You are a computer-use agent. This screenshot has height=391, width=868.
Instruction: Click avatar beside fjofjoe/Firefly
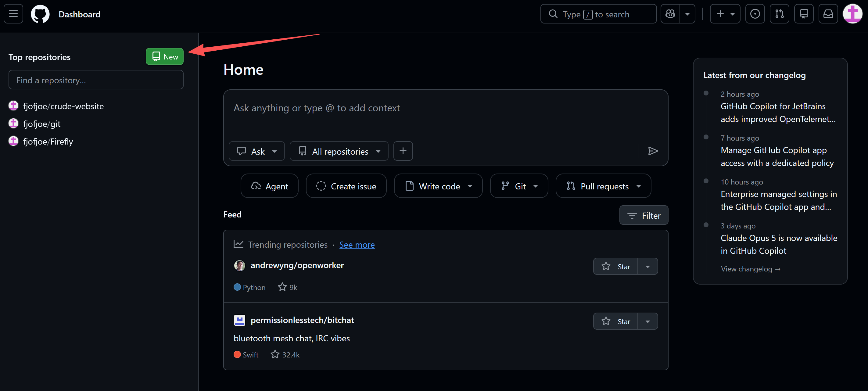(x=13, y=141)
